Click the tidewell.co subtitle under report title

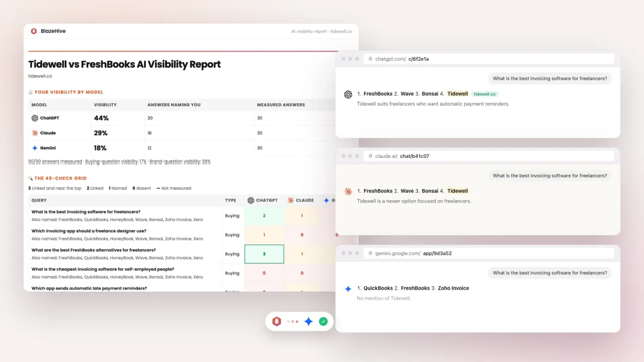[x=40, y=76]
